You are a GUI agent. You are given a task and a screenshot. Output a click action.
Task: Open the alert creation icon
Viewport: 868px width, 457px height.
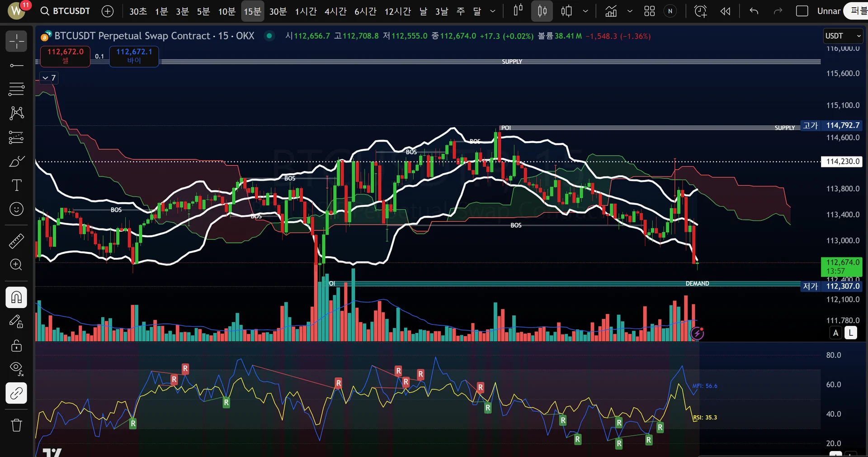point(700,11)
